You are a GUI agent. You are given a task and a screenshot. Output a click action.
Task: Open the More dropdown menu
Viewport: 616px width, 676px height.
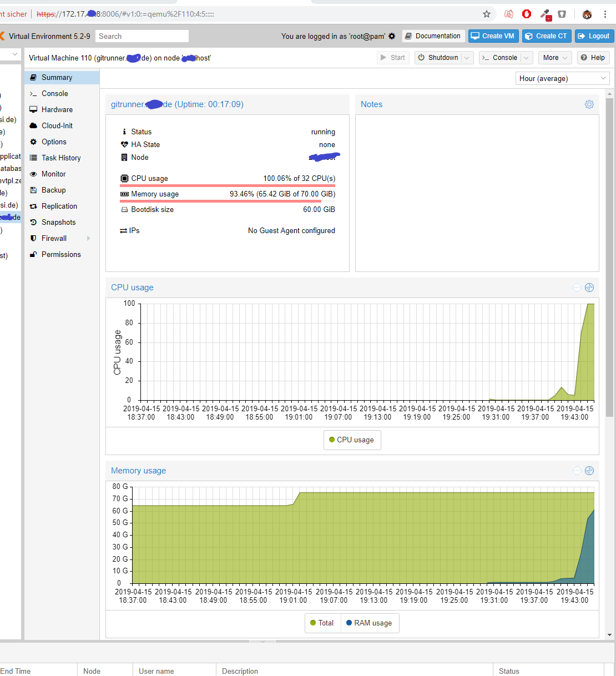click(x=556, y=58)
